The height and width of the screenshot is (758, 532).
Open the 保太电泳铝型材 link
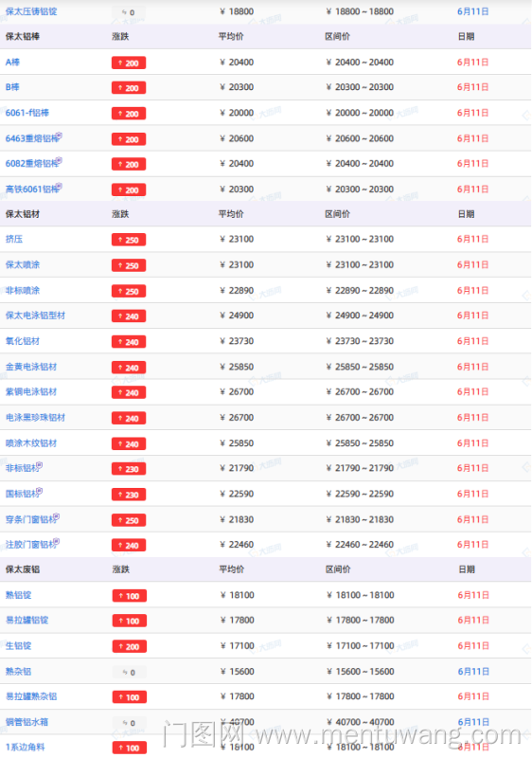coord(35,316)
